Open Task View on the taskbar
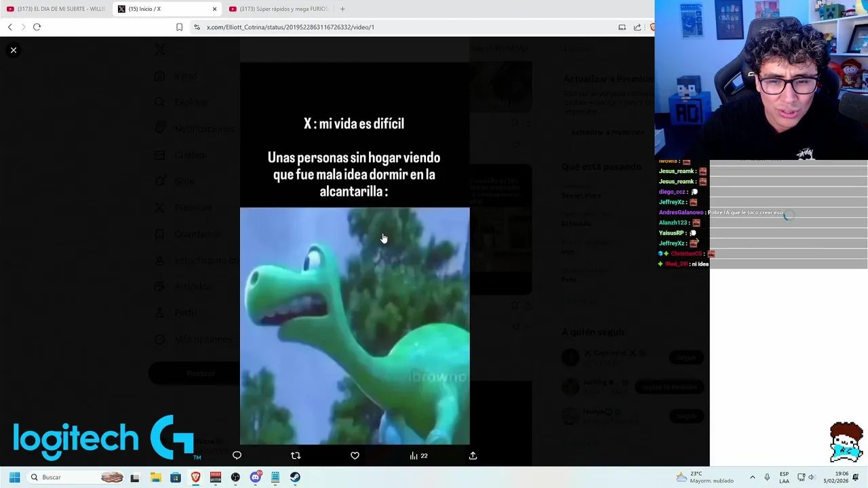This screenshot has width=868, height=488. point(135,477)
